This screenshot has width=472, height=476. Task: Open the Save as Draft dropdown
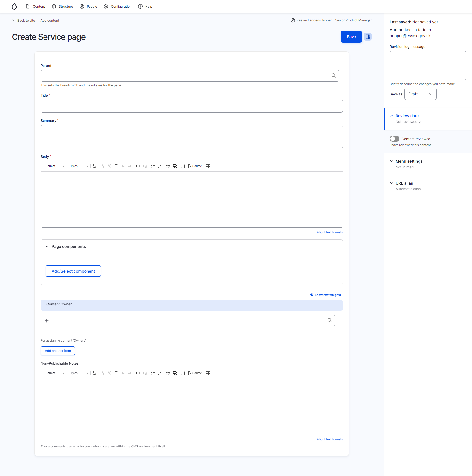420,94
